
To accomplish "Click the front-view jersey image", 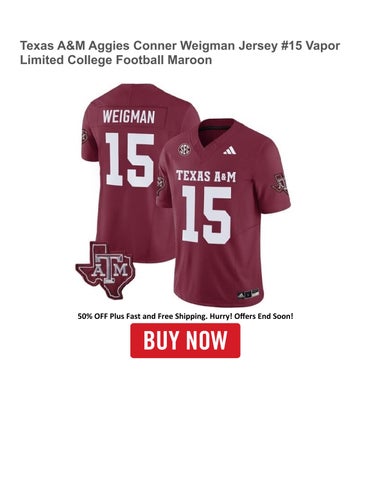I will (223, 213).
